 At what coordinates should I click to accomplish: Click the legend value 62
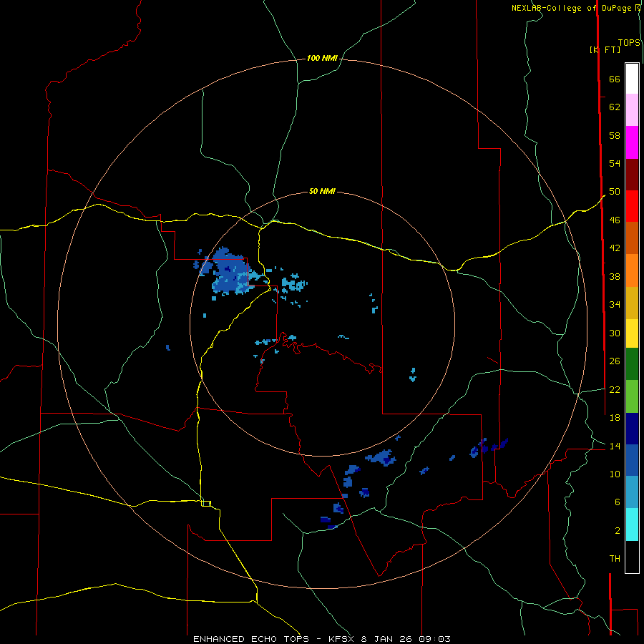(x=615, y=107)
